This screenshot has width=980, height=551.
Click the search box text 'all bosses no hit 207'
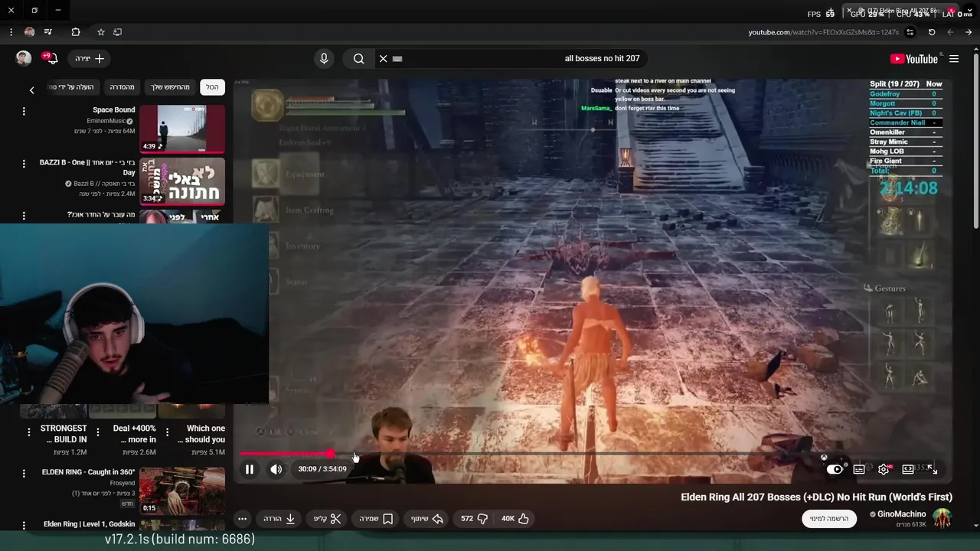pyautogui.click(x=602, y=59)
